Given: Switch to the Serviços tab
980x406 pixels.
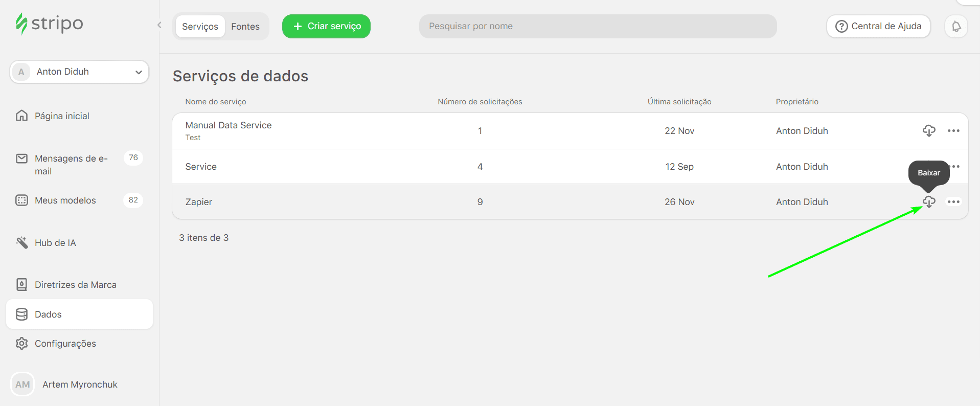Looking at the screenshot, I should tap(200, 27).
